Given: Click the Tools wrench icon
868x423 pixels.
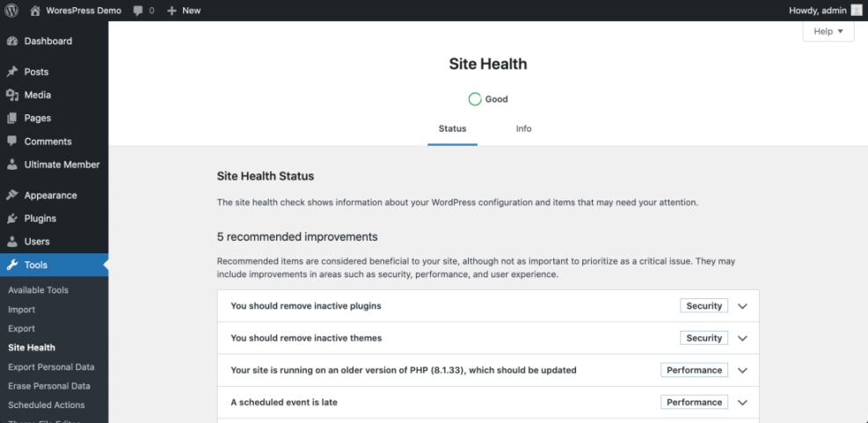Looking at the screenshot, I should (12, 265).
